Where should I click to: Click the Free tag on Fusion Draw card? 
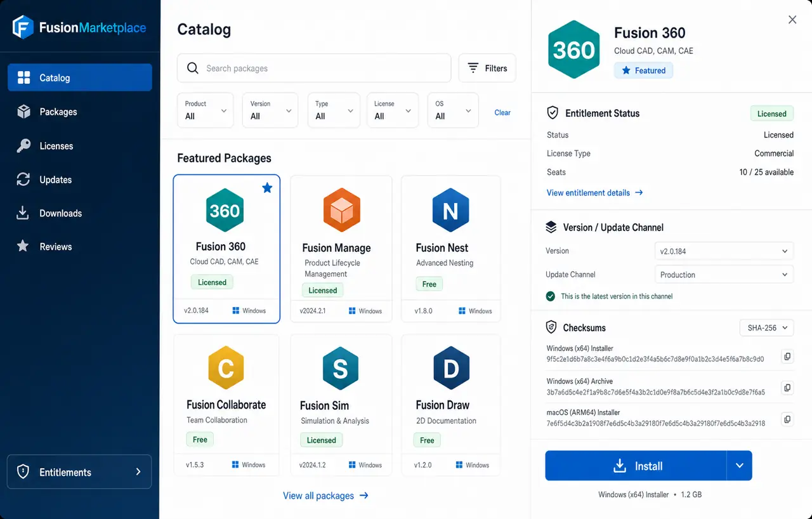tap(428, 440)
